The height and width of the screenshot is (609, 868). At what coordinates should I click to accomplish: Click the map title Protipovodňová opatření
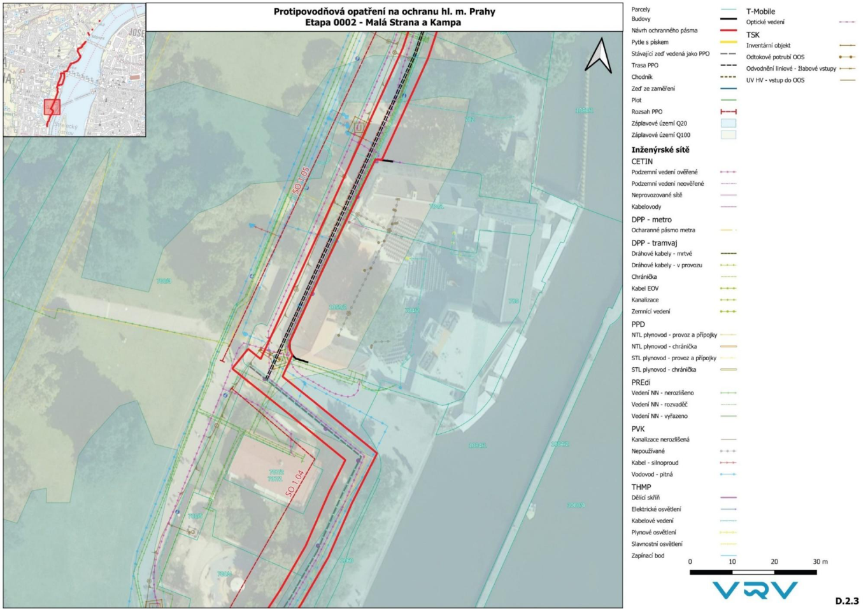pyautogui.click(x=384, y=11)
